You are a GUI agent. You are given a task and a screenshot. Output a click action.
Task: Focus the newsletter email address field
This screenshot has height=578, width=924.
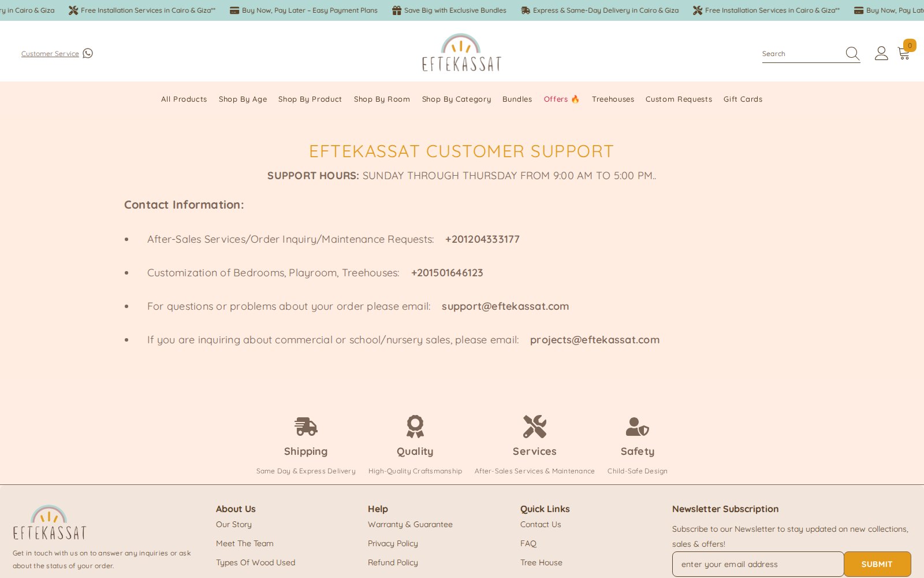click(x=758, y=564)
